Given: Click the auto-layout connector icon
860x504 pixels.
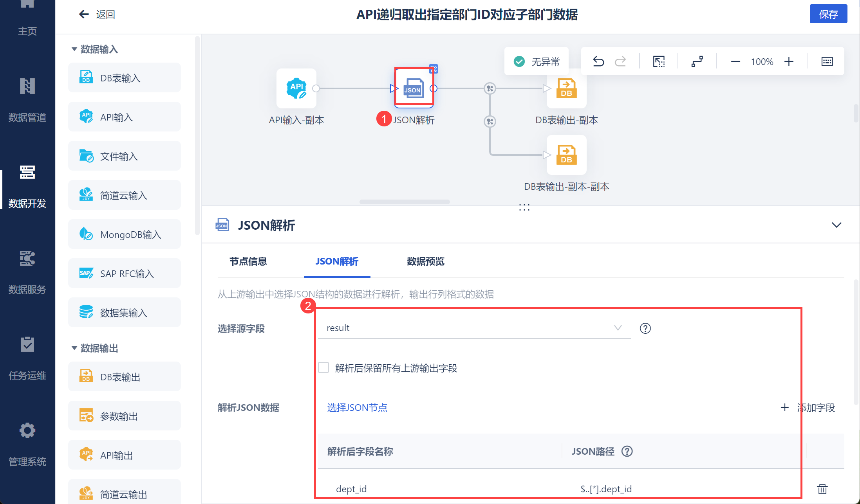Looking at the screenshot, I should [697, 61].
